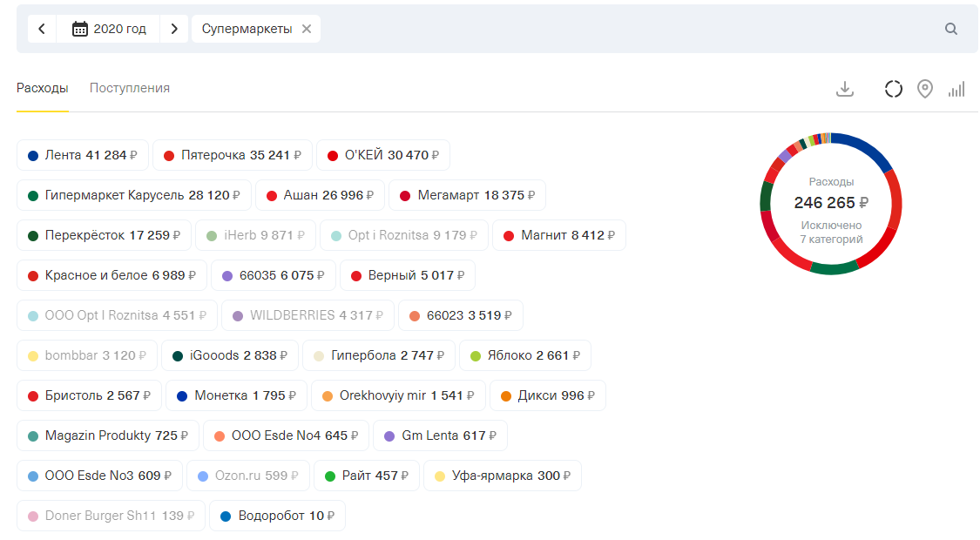Click the Исключено 7 категорий label
Screen dimensions: 980x540
coord(831,232)
